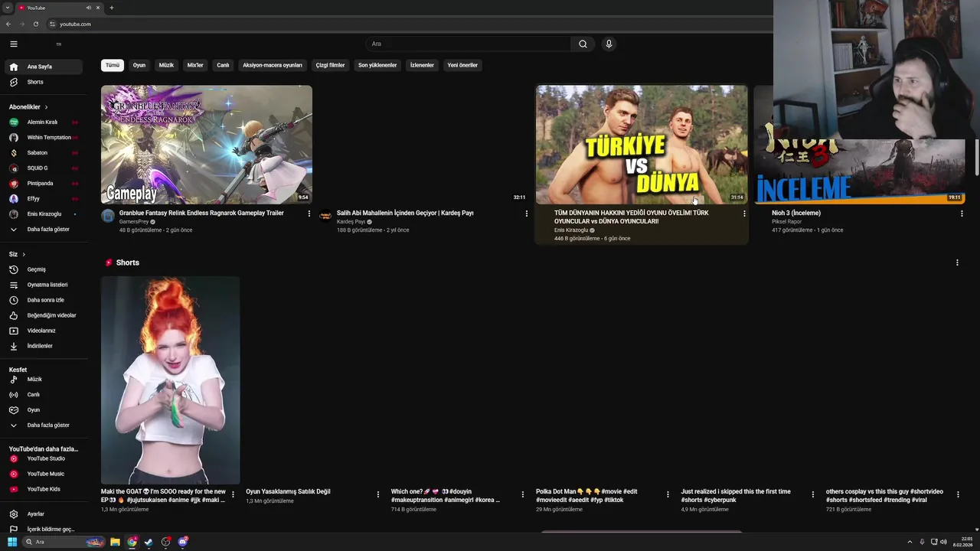Open options menu for Granblue Fantasy video
Image resolution: width=980 pixels, height=551 pixels.
309,214
